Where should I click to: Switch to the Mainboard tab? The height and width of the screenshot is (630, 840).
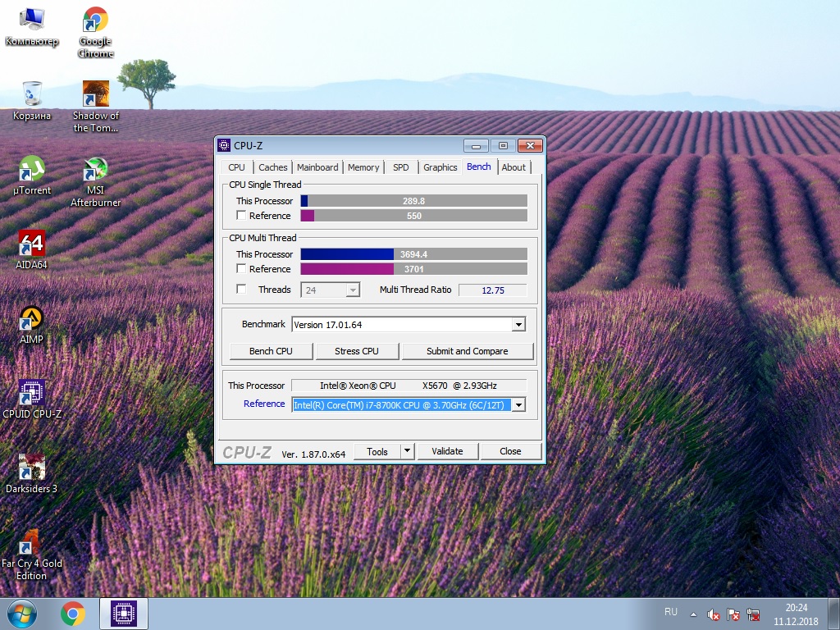(317, 167)
